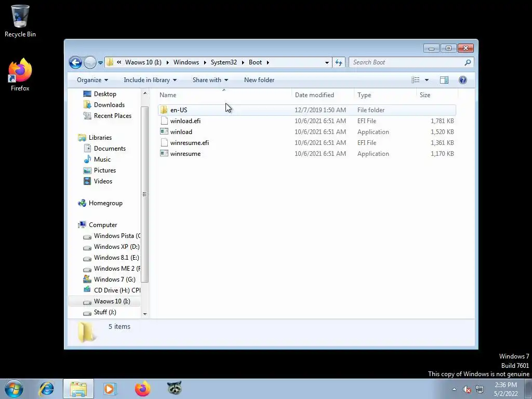This screenshot has width=532, height=399.
Task: Change your view using the view icon
Action: click(x=415, y=80)
